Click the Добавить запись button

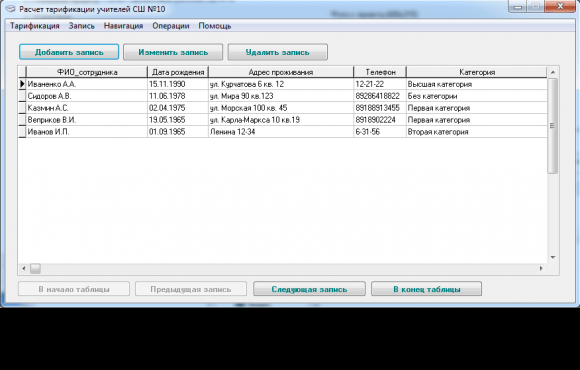[x=69, y=52]
